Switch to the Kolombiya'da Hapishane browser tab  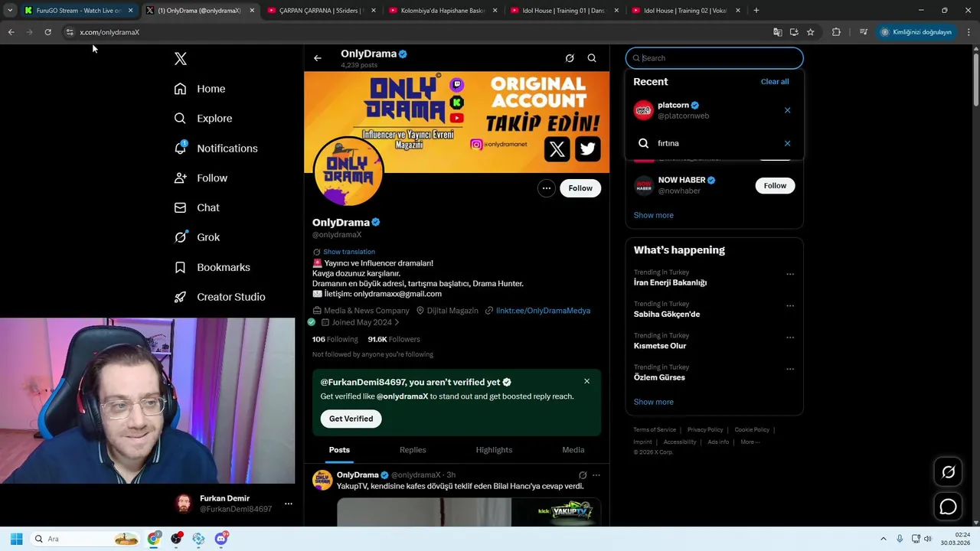[443, 11]
